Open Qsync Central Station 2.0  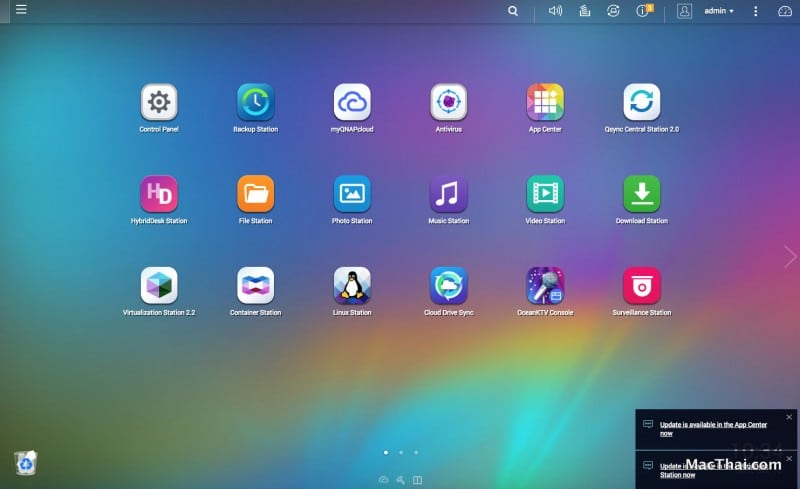641,102
